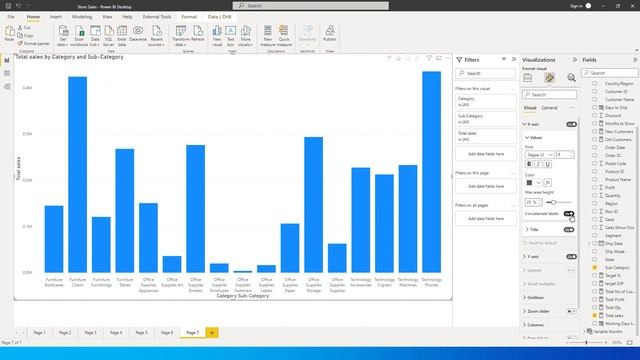Collapse the X-axis section chevron
The width and height of the screenshot is (640, 360).
(525, 124)
